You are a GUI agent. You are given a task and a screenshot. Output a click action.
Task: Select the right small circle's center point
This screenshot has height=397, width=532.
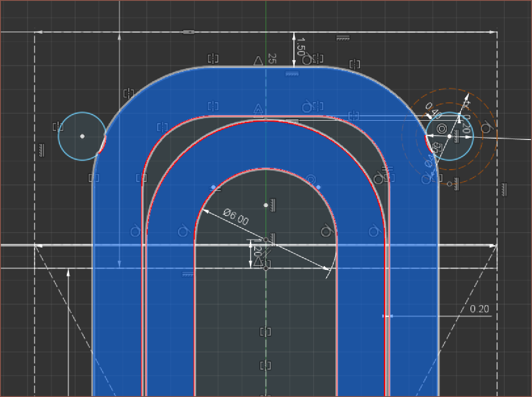(x=449, y=136)
